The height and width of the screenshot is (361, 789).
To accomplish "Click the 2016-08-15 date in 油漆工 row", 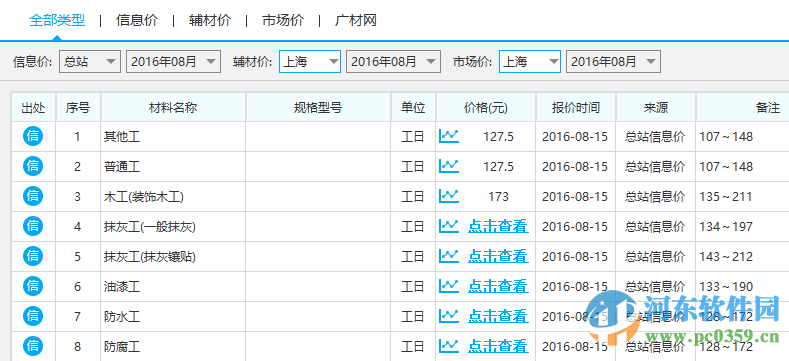I will [x=575, y=286].
